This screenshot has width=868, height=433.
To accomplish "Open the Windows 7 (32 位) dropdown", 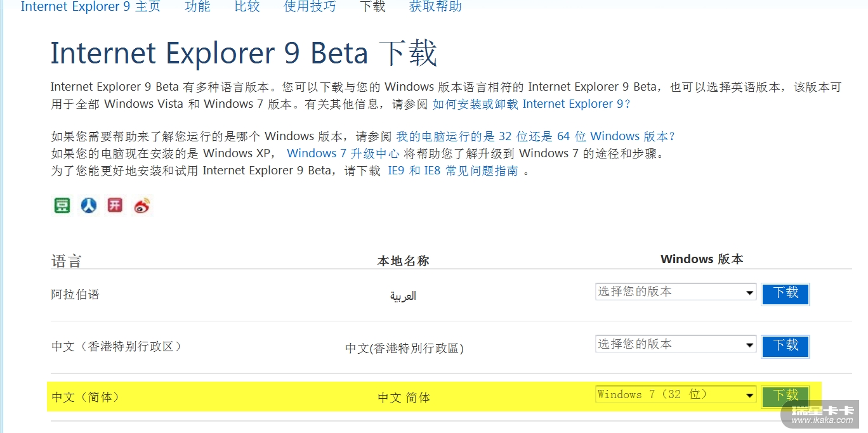I will [x=675, y=394].
